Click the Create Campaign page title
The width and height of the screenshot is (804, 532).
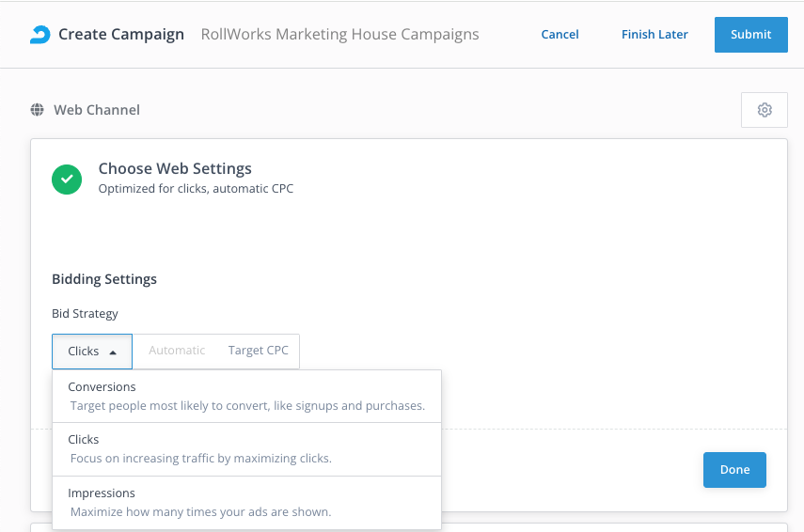click(121, 35)
